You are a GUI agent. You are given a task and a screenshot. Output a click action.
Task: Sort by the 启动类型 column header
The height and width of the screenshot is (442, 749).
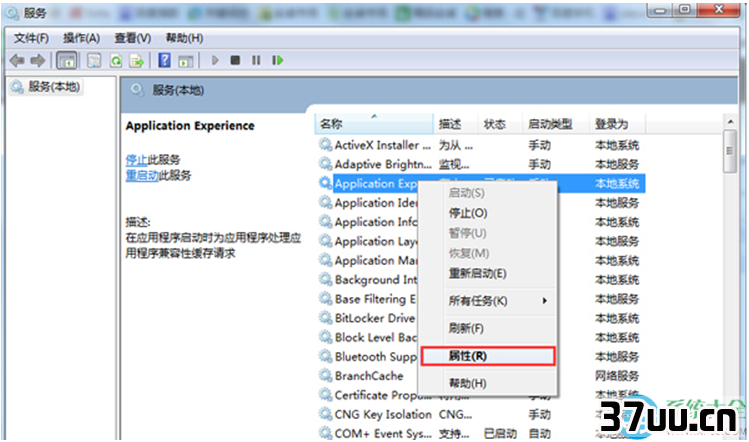click(555, 124)
